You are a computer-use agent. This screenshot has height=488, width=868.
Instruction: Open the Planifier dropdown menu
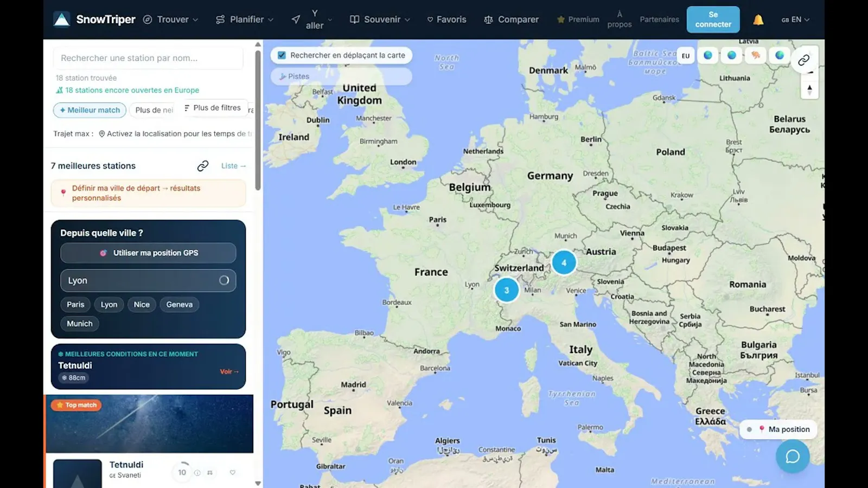pos(244,20)
